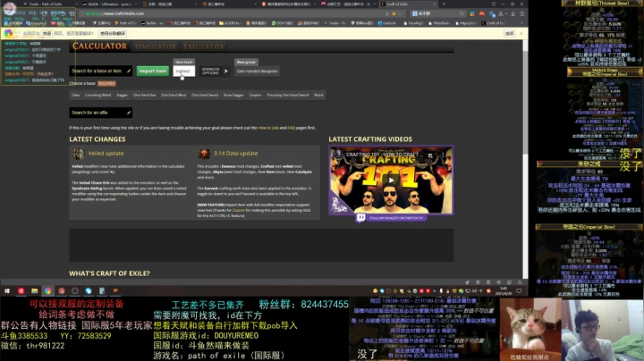
Task: Click the pencil icon in the affix search field
Action: (129, 113)
